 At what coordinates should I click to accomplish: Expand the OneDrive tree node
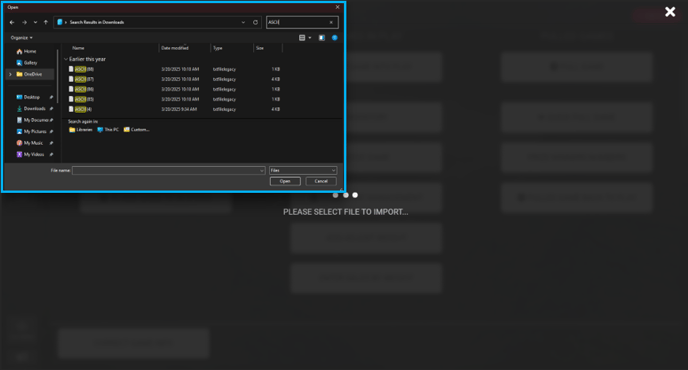(x=10, y=74)
